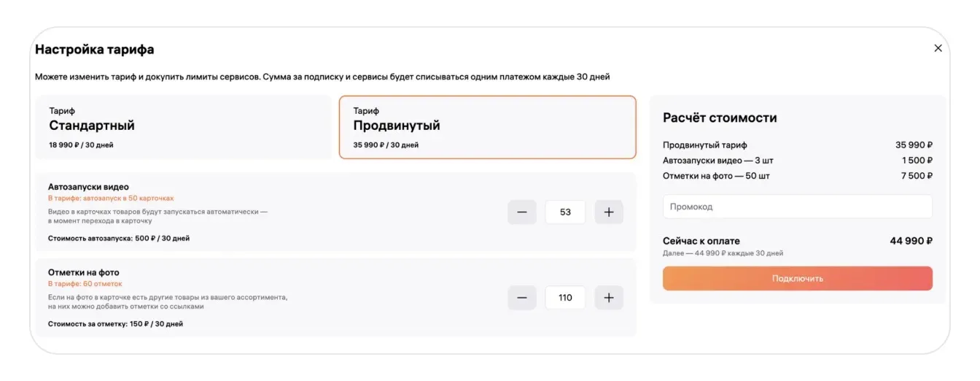Decrease the video autoplay count
The width and height of the screenshot is (980, 381).
(x=522, y=212)
